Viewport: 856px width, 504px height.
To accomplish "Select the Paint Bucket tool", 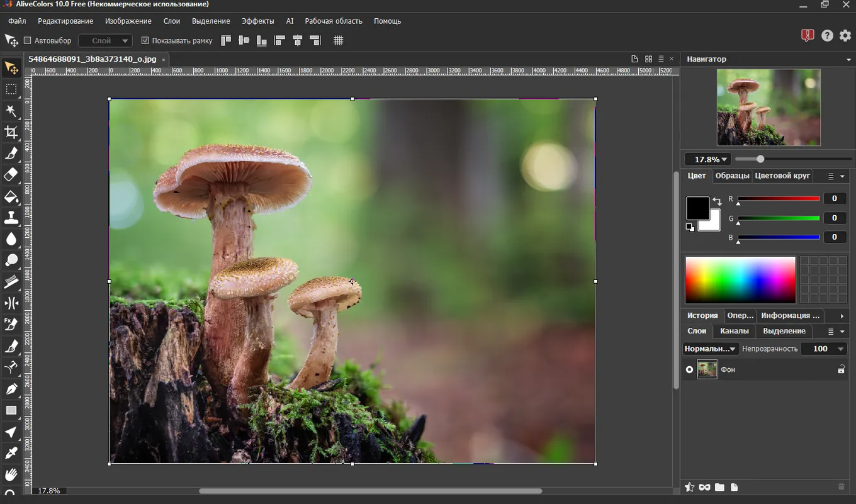I will (11, 197).
